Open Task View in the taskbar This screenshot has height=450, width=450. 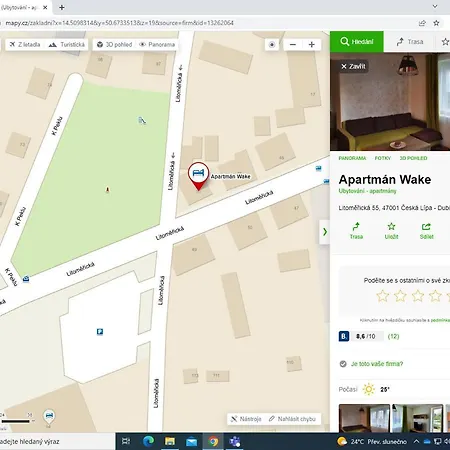click(126, 441)
